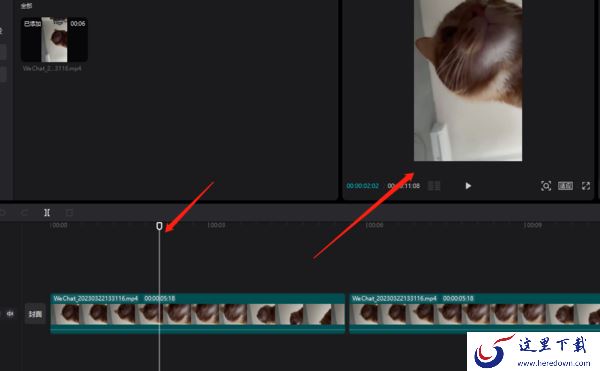This screenshot has height=371, width=600.
Task: Click the 00:06 duration on media thumbnail
Action: pyautogui.click(x=78, y=24)
